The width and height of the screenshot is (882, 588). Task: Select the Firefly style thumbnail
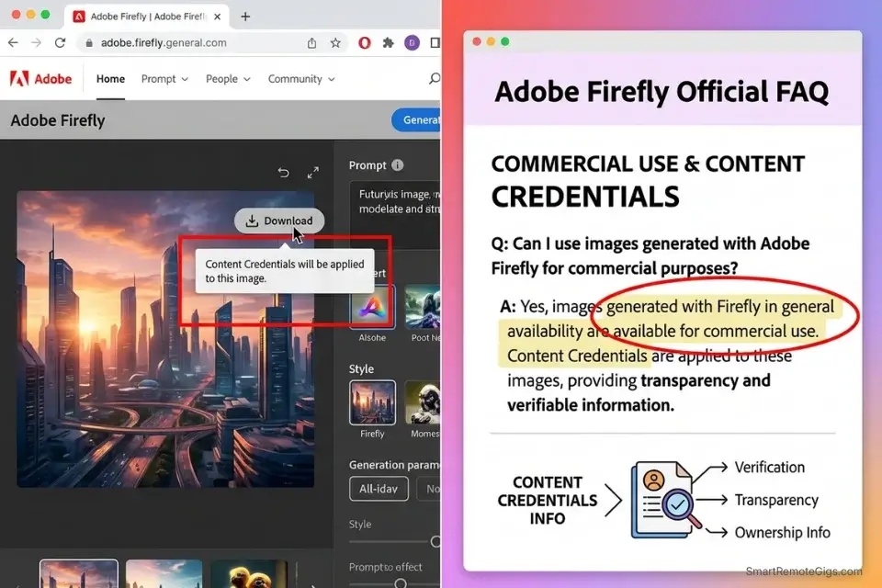click(372, 403)
